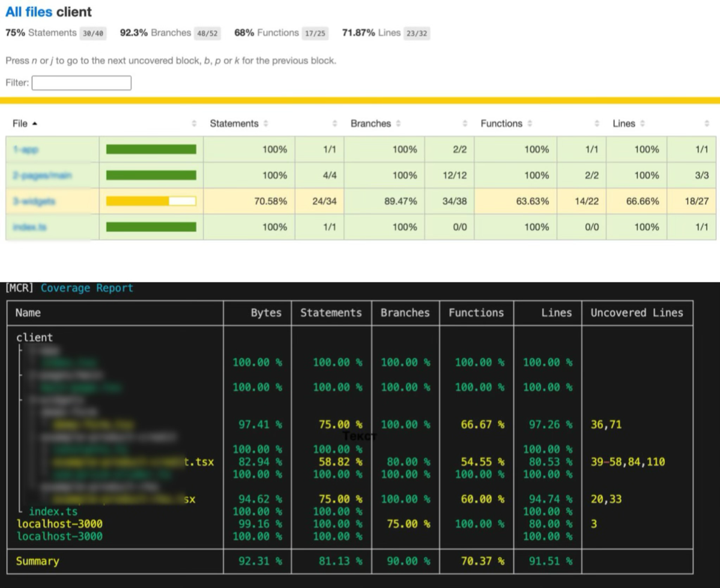Sort table by Functions column header

coord(501,124)
